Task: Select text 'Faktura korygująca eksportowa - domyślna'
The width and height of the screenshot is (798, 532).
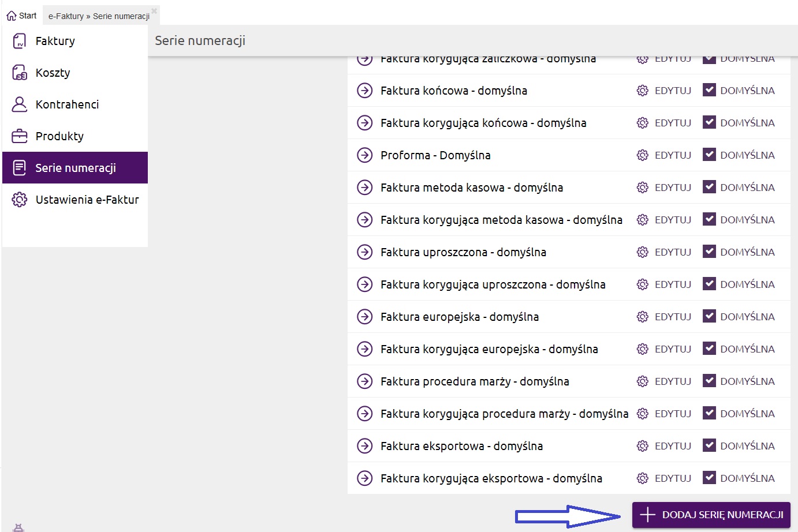Action: pos(491,478)
